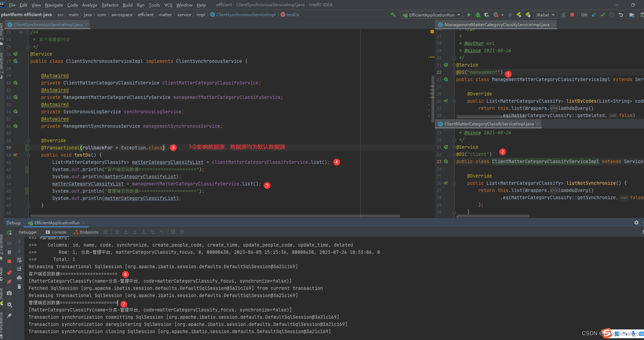
Task: Open debug settings gear in sidebar
Action: [x=9, y=304]
